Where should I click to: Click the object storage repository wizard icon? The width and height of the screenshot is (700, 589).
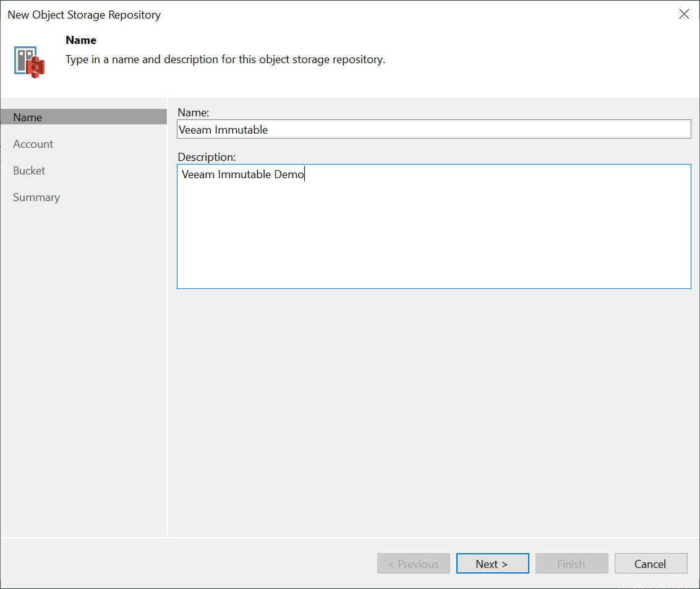[x=30, y=62]
